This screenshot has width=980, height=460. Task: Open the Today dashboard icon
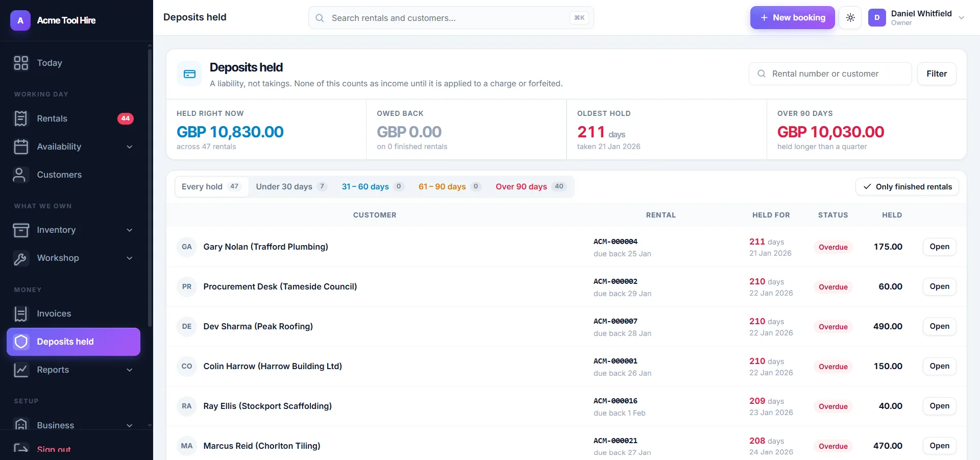coord(21,63)
